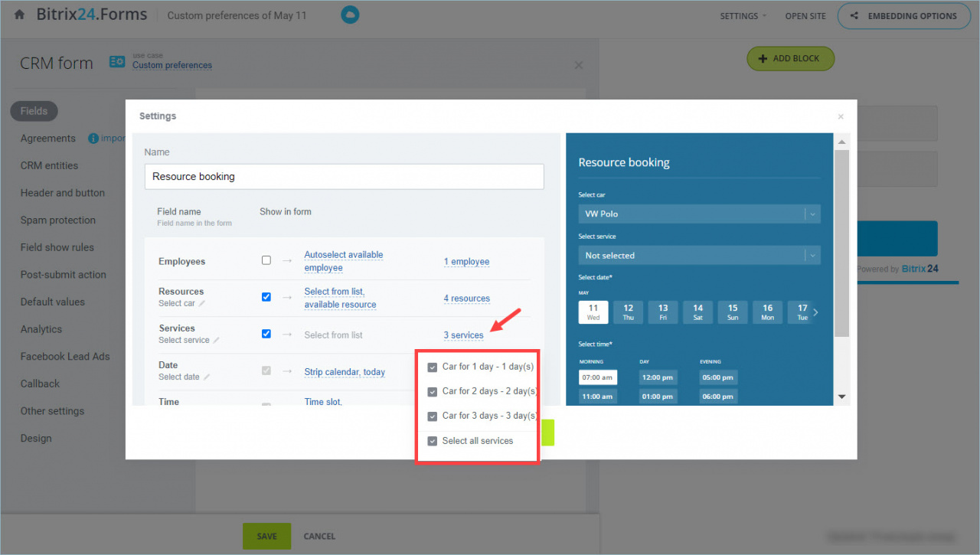The image size is (980, 555).
Task: Pick the 12:00 pm time slot
Action: tap(658, 377)
